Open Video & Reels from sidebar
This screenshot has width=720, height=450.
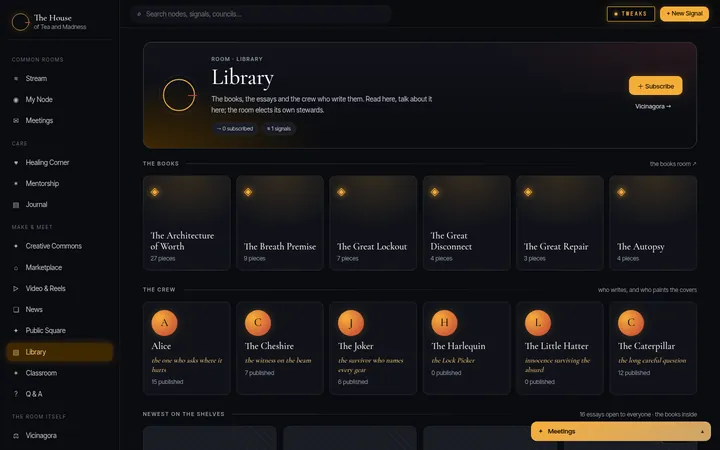pyautogui.click(x=60, y=288)
